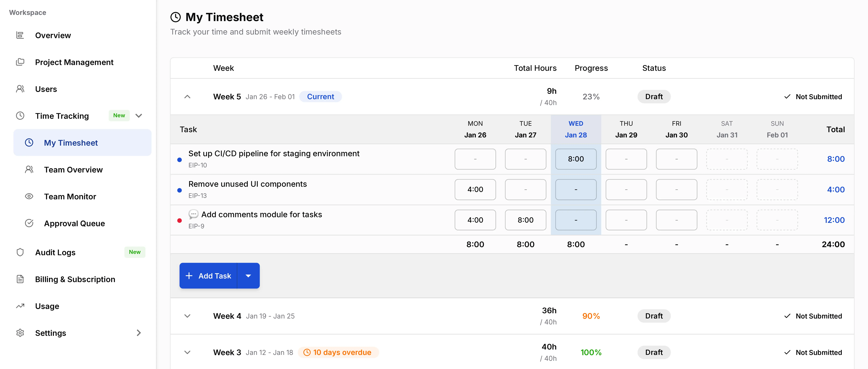Click the 10 days overdue badge
Viewport: 868px width, 369px height.
(x=338, y=352)
